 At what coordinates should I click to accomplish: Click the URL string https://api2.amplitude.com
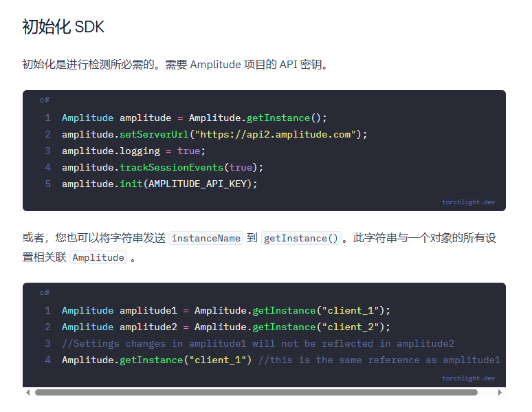(276, 135)
